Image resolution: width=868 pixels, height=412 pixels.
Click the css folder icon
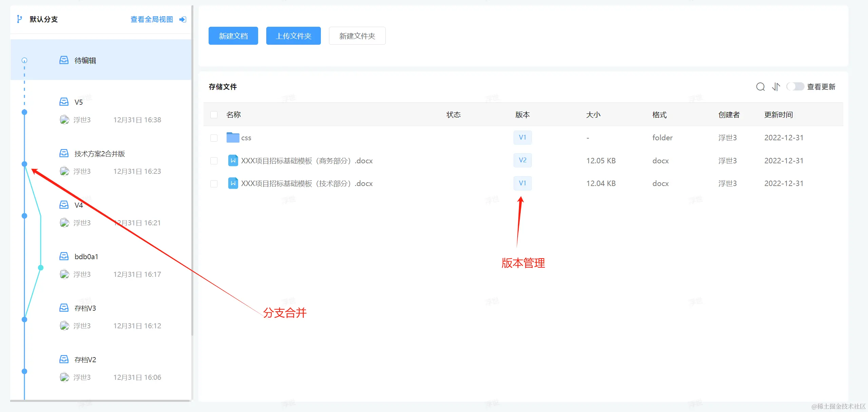click(233, 138)
